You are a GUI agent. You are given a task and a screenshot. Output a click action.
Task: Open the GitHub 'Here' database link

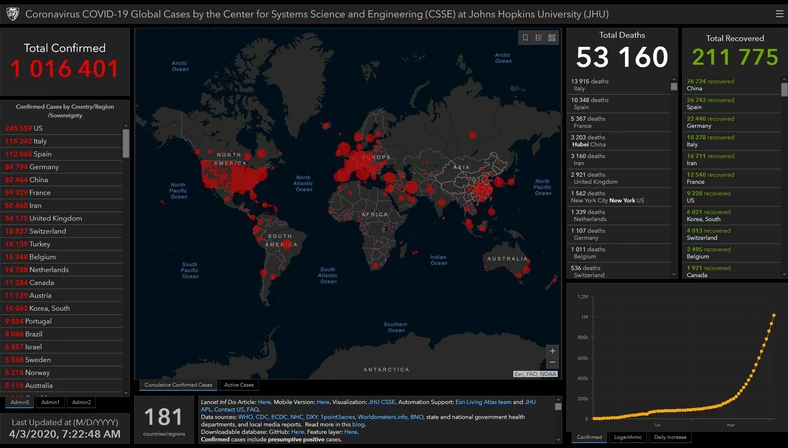(298, 432)
